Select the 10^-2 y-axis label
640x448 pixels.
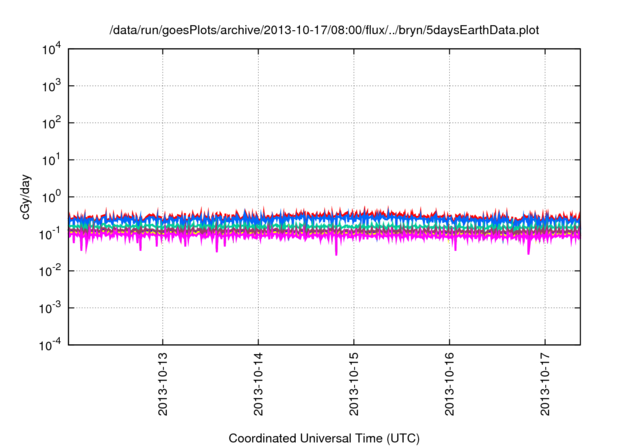tap(50, 271)
